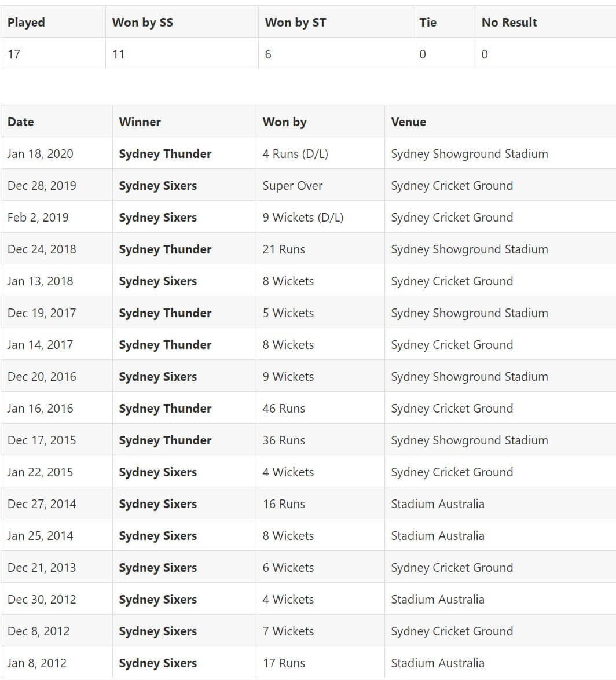616x680 pixels.
Task: Select the value 11 under Won by SS
Action: coord(119,54)
